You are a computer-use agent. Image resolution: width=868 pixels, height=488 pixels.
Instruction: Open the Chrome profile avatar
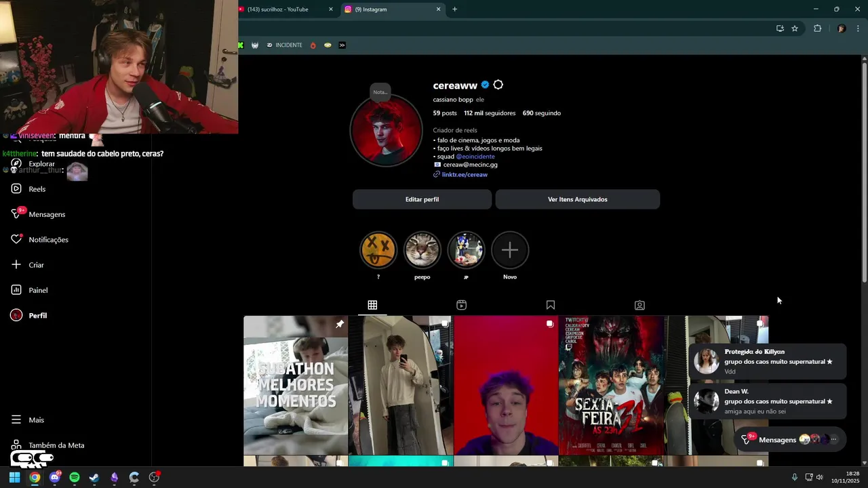(x=842, y=28)
